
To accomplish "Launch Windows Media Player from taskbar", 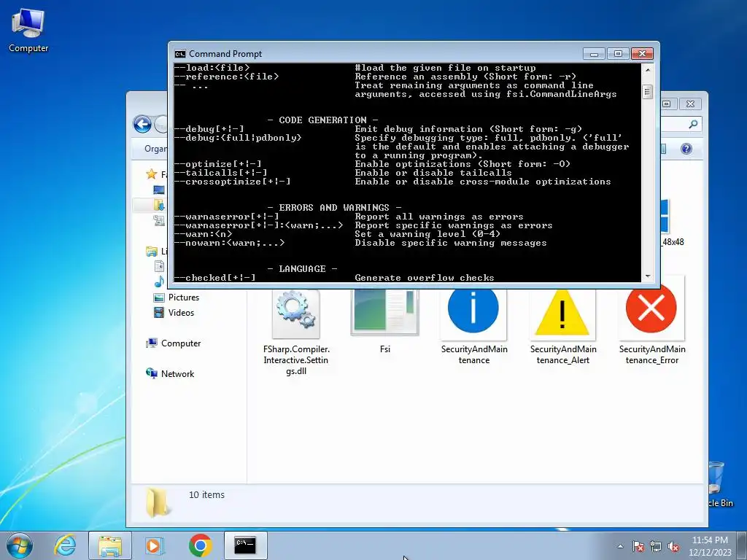I will [155, 545].
